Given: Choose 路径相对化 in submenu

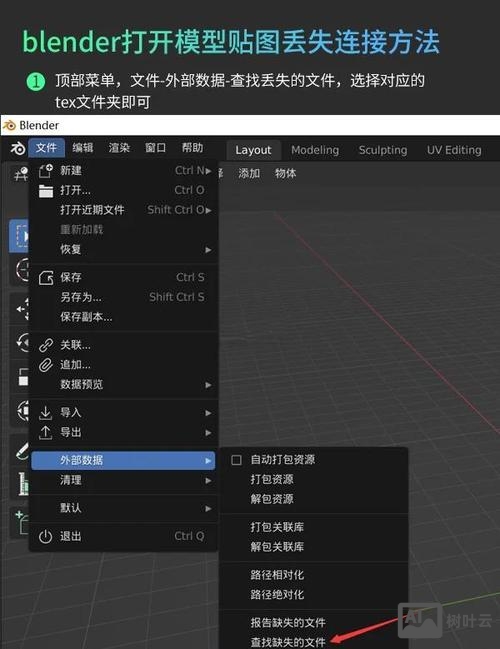Looking at the screenshot, I should coord(314,575).
